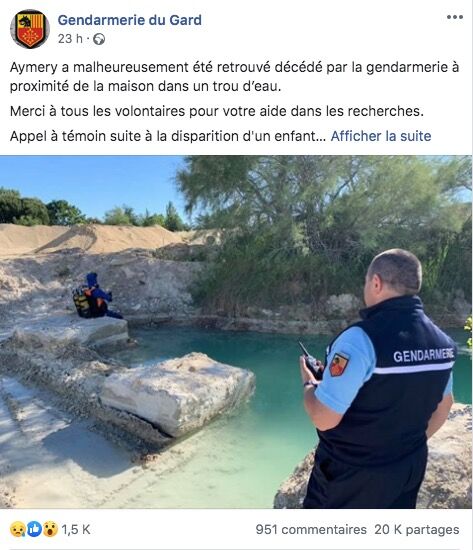Image resolution: width=473 pixels, height=550 pixels.
Task: View the 20 K partages list
Action: 417,529
